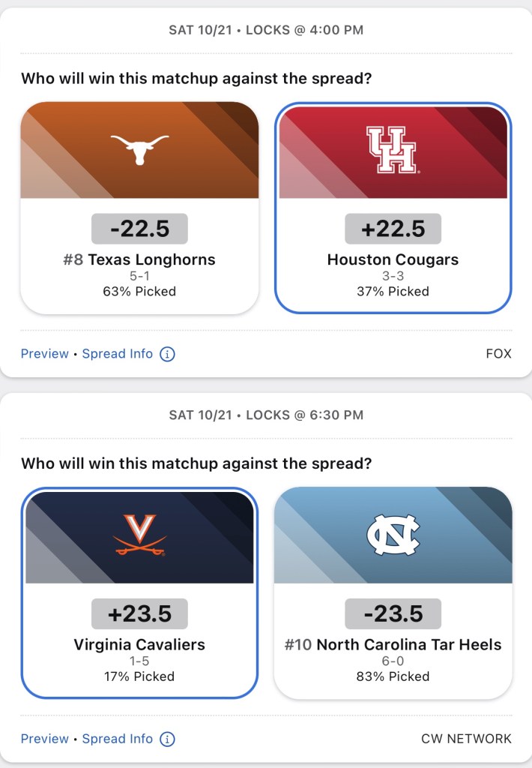Click the Houston Cougars UH logo
The height and width of the screenshot is (768, 532).
click(393, 149)
